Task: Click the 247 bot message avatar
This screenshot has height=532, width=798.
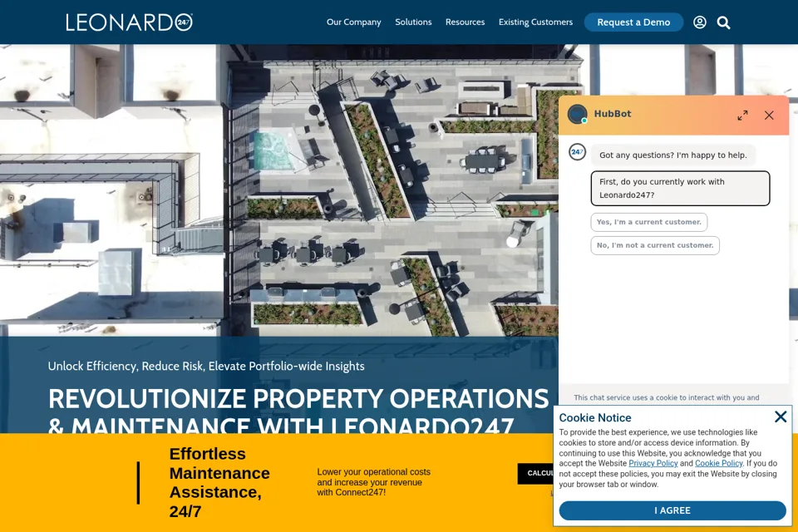Action: [577, 152]
